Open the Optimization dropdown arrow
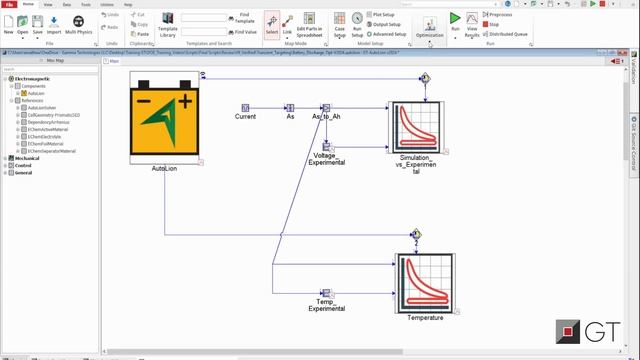640x360 pixels. pyautogui.click(x=429, y=41)
